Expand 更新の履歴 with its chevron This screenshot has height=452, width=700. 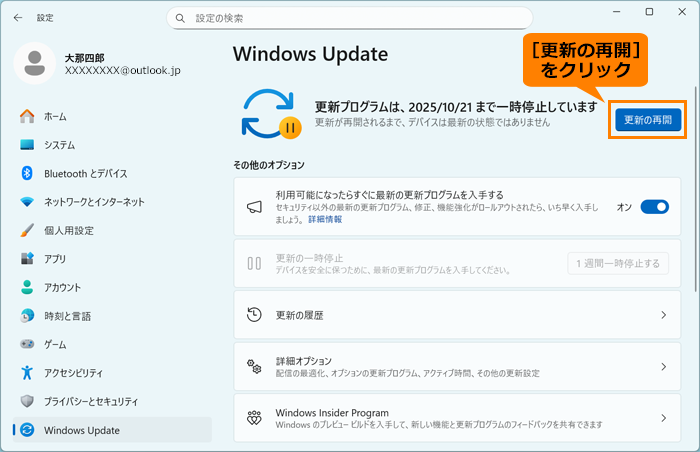[x=664, y=315]
